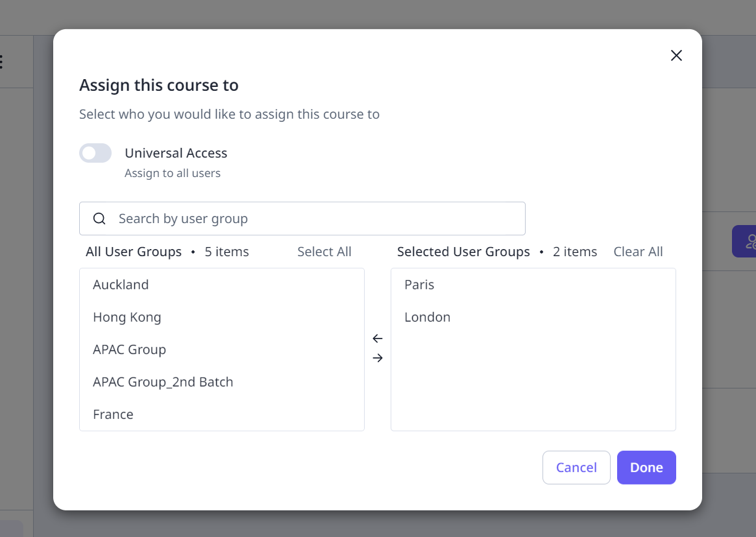Click the X icon to dismiss the dialog
The width and height of the screenshot is (756, 537).
(x=676, y=56)
